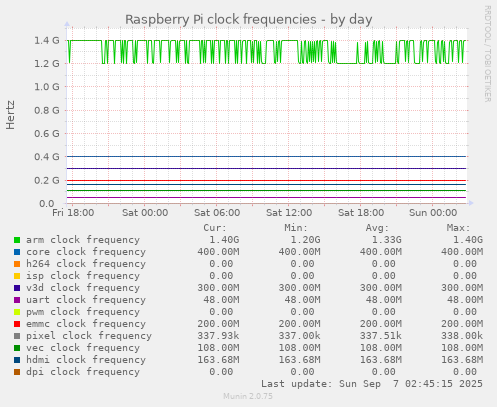Click the 'hdmi clock frequency' legend label

(86, 360)
